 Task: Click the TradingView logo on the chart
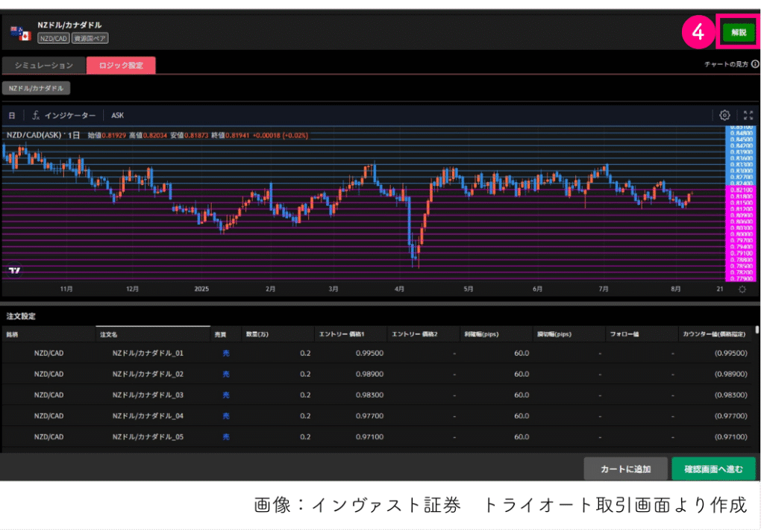15,270
